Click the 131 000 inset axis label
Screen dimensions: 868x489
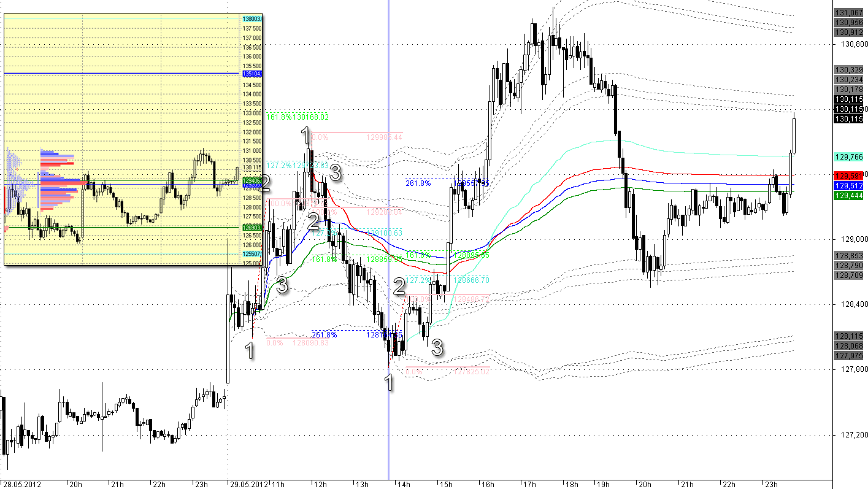point(252,151)
